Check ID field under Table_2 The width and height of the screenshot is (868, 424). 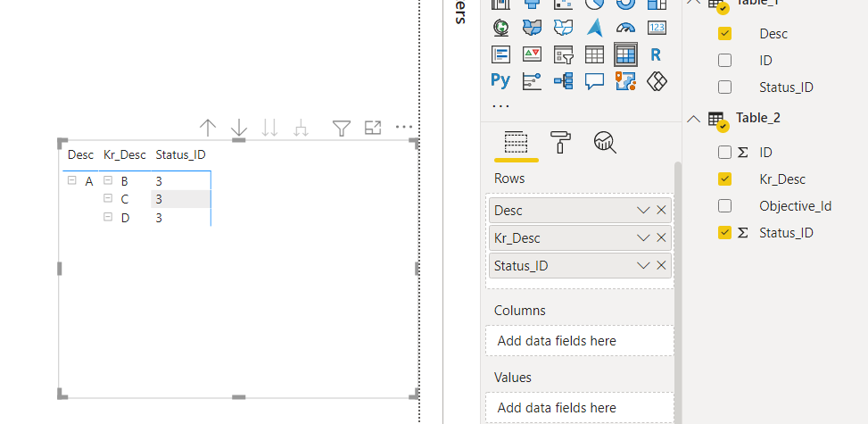pyautogui.click(x=724, y=152)
